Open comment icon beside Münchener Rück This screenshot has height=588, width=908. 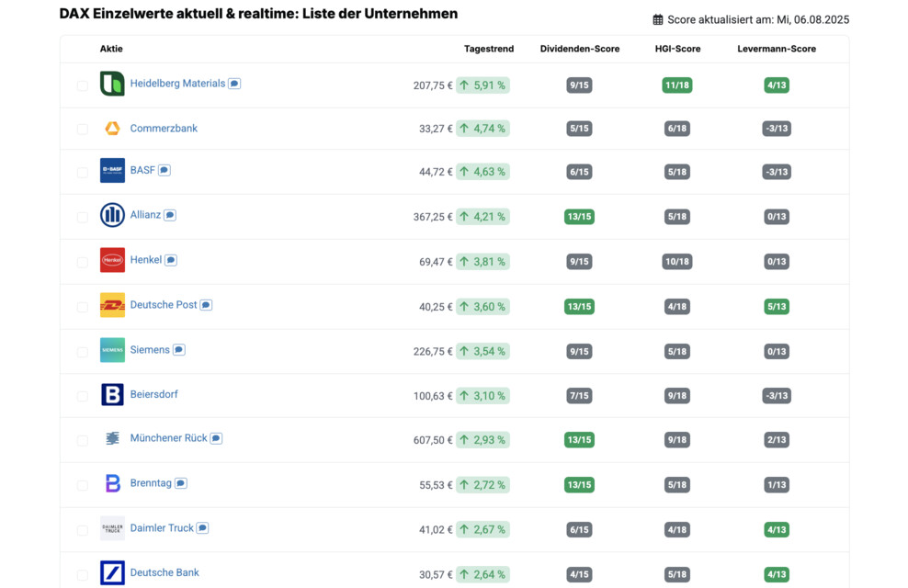tap(216, 439)
